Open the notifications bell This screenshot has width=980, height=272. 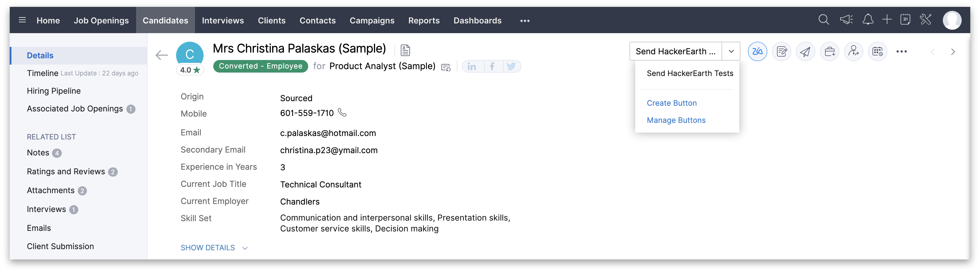pos(868,19)
